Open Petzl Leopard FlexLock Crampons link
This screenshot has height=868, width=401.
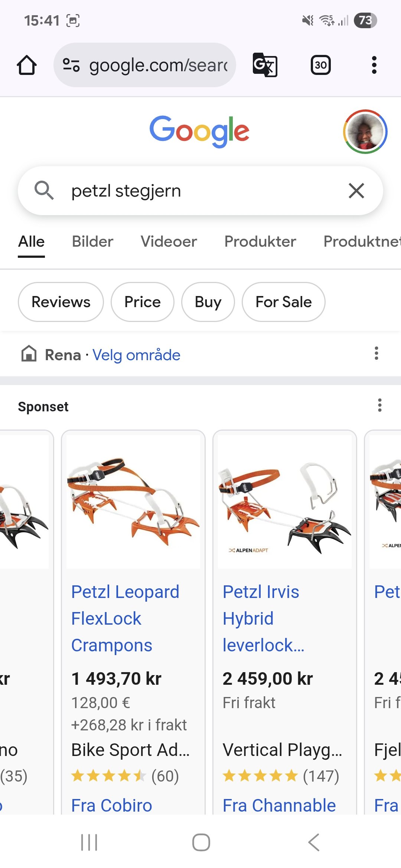point(125,618)
